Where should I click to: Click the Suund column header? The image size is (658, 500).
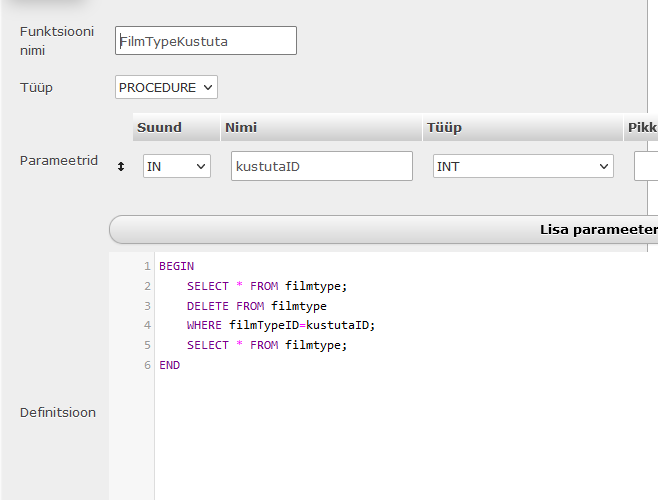point(176,127)
